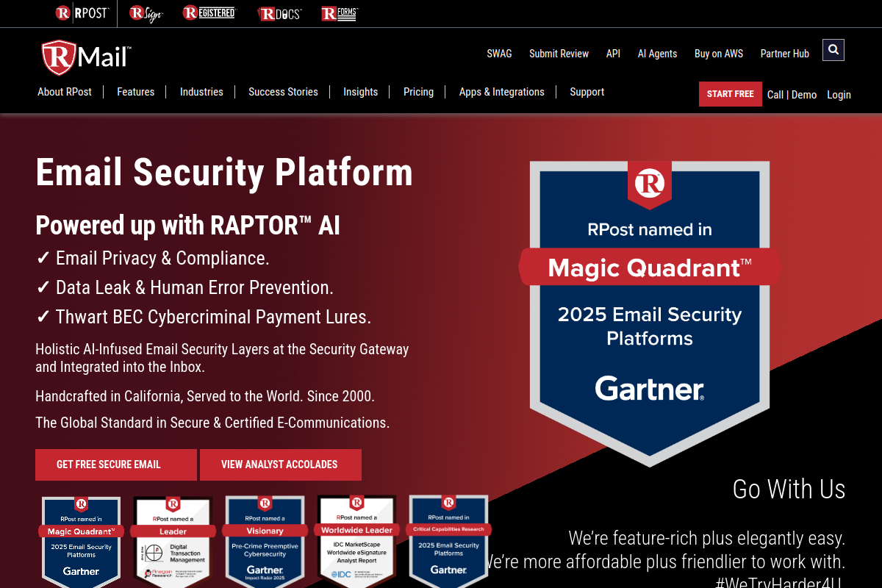The image size is (882, 588).
Task: Click the Handcrafted in California sentence
Action: tap(205, 396)
